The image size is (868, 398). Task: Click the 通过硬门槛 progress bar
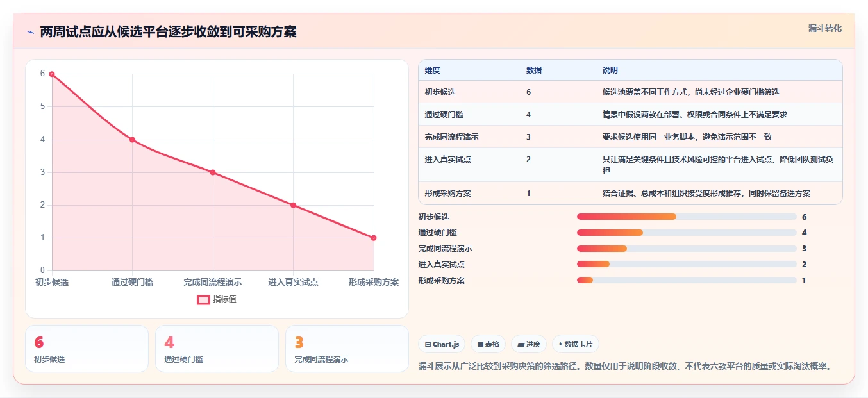687,233
